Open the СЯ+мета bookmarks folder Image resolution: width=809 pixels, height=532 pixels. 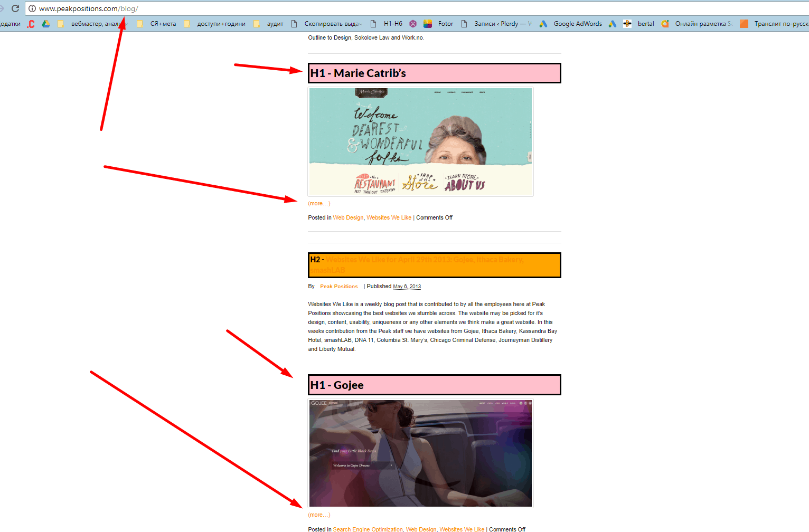coord(164,23)
